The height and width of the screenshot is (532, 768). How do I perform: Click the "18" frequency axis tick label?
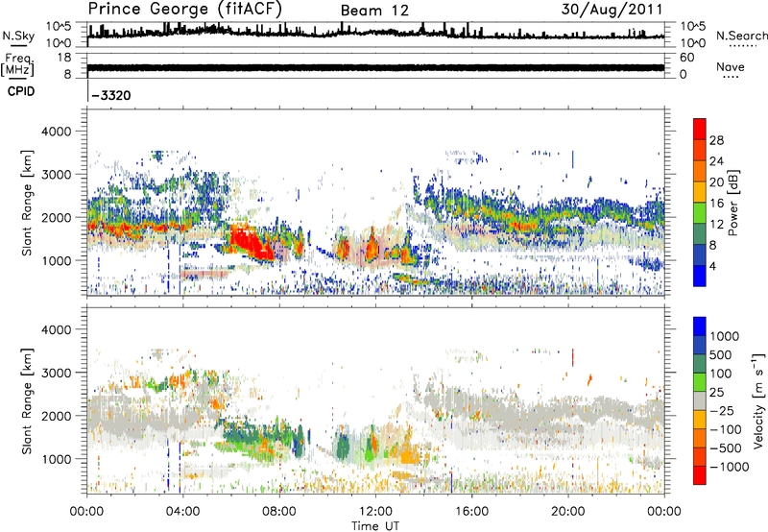tap(64, 58)
